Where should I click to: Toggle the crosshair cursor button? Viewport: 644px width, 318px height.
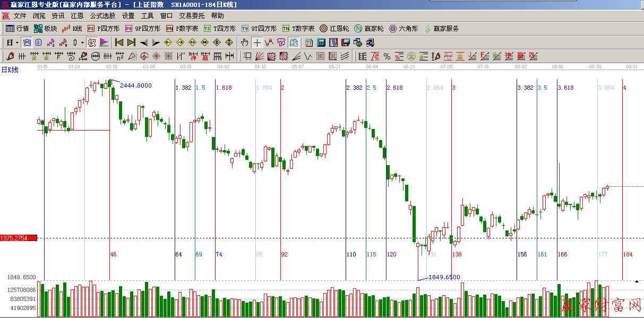click(x=257, y=42)
